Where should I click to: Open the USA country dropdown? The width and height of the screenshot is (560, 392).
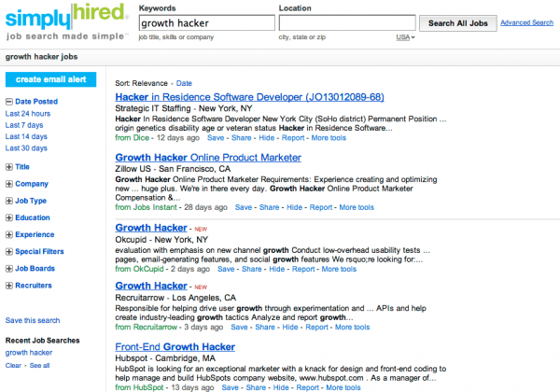[405, 37]
